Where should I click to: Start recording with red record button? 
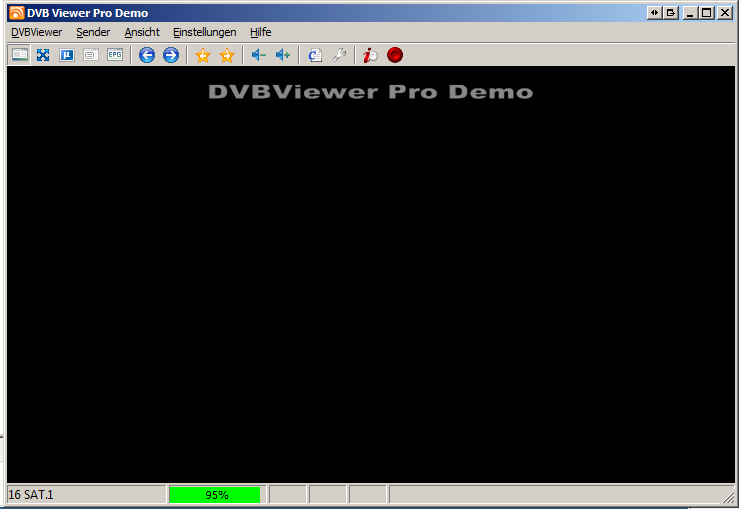[x=395, y=55]
